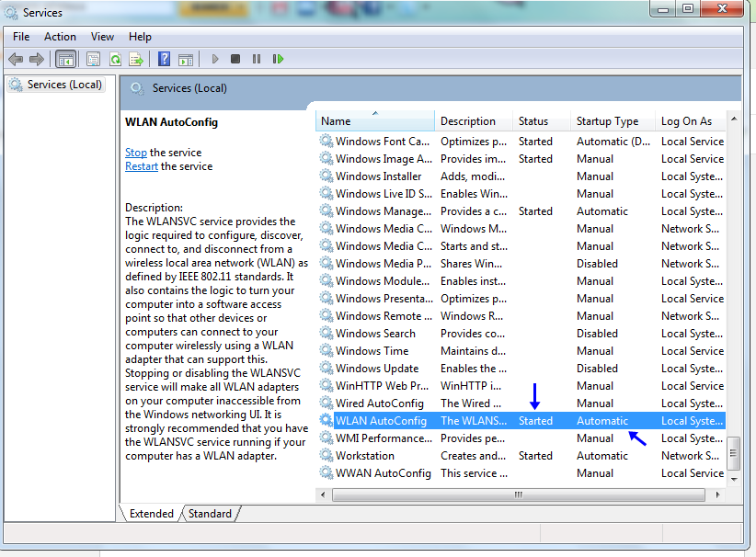Click the Pause Service icon

(257, 59)
